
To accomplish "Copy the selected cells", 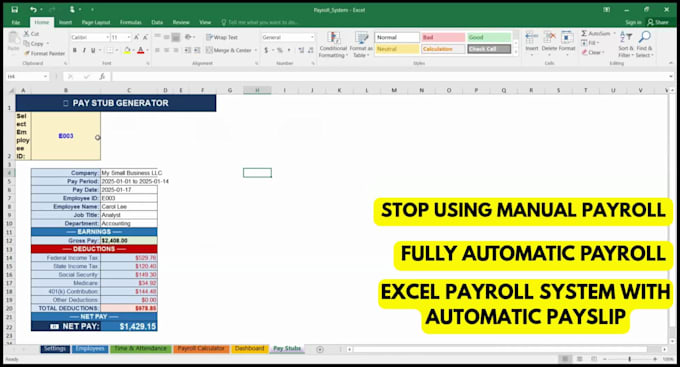I will pos(34,44).
